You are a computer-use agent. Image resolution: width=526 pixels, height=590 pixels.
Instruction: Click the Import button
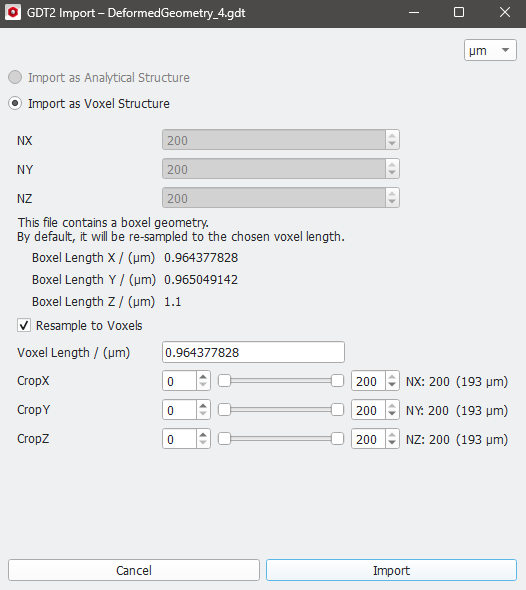point(391,570)
